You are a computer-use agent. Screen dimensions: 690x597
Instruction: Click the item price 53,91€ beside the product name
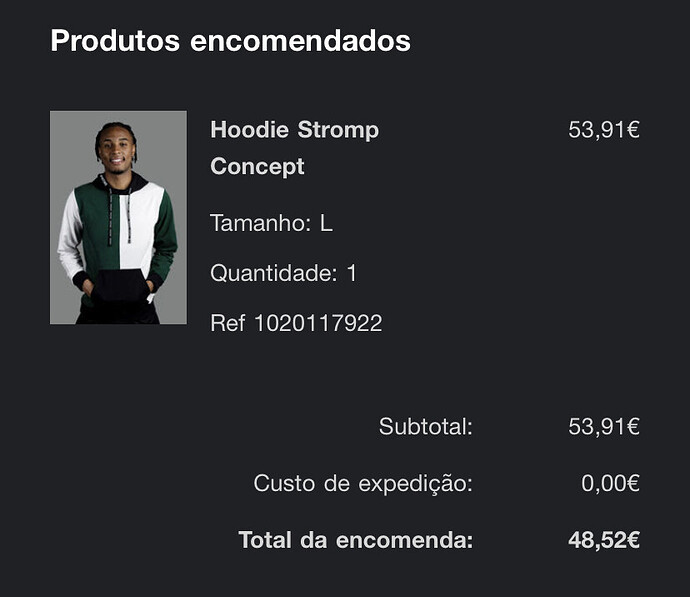(x=604, y=129)
